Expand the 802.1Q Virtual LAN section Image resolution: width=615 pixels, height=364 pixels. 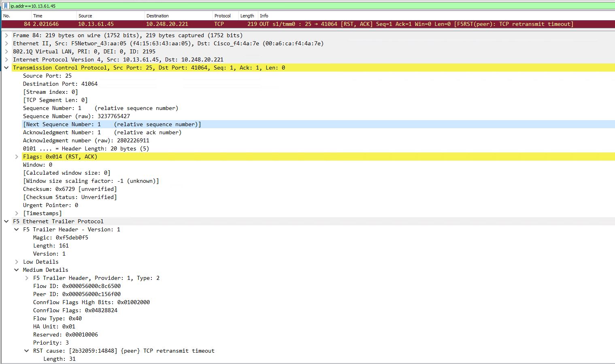6,52
